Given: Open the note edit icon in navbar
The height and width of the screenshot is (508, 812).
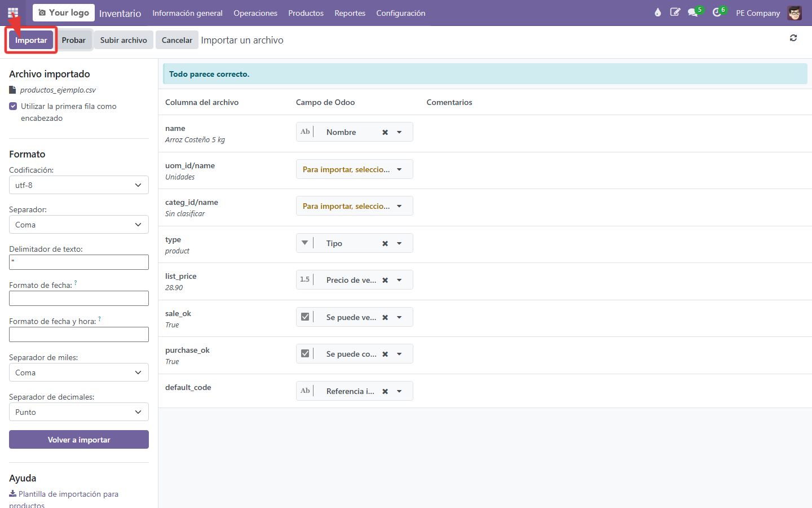Looking at the screenshot, I should [x=675, y=12].
